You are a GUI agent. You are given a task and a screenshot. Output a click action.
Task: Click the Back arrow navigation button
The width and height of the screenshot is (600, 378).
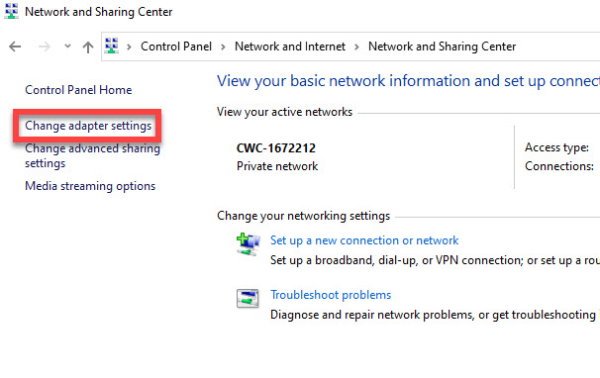coord(15,47)
